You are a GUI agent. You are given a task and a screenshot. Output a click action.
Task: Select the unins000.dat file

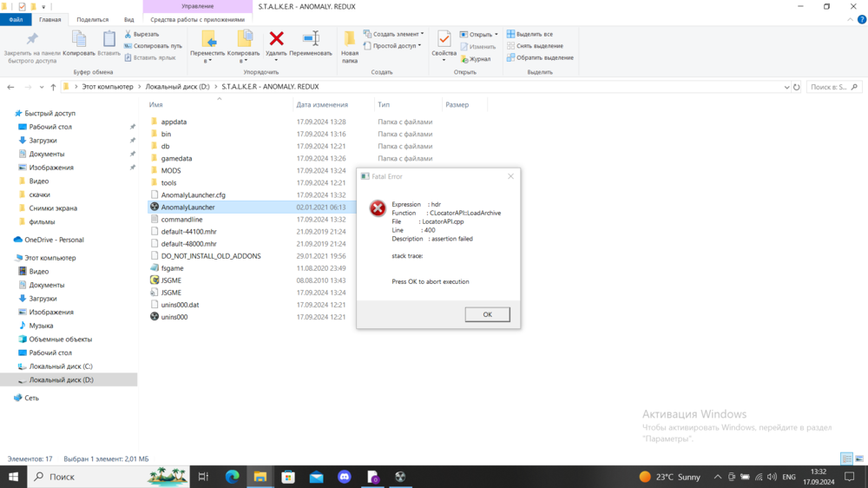click(x=180, y=305)
